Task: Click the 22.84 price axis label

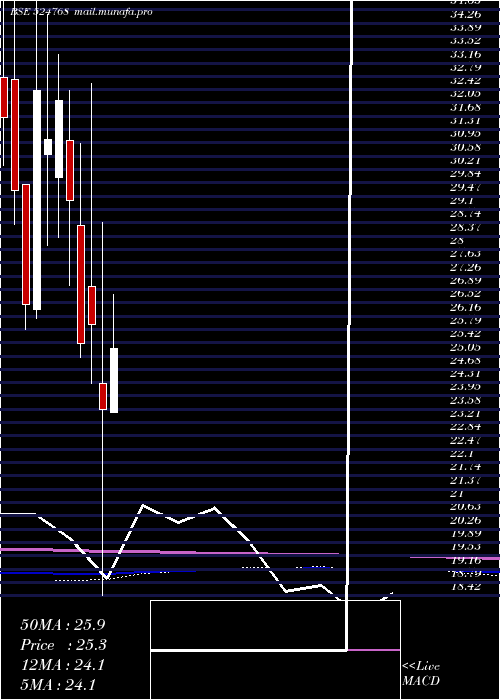Action: [466, 426]
